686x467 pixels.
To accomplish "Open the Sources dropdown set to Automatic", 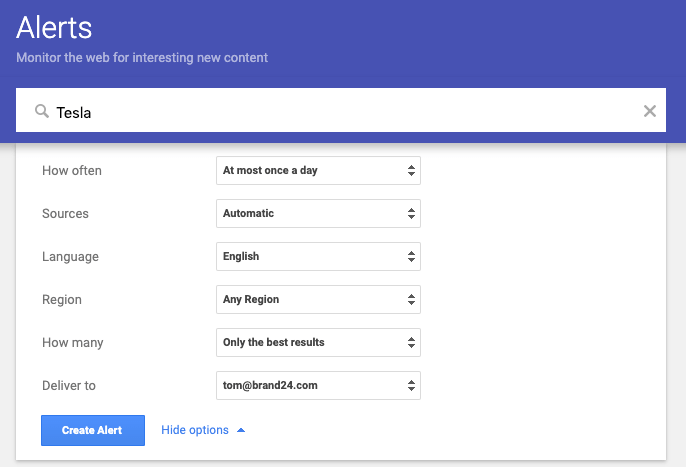I will [x=318, y=214].
